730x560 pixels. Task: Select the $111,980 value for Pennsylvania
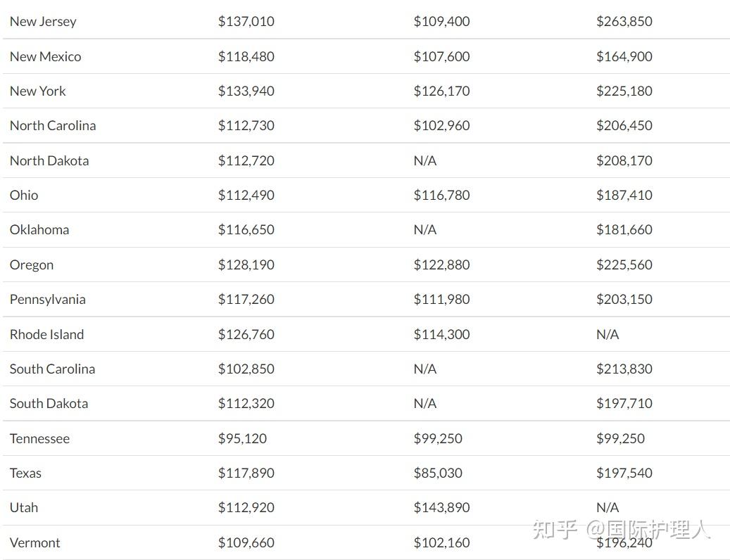tap(441, 299)
